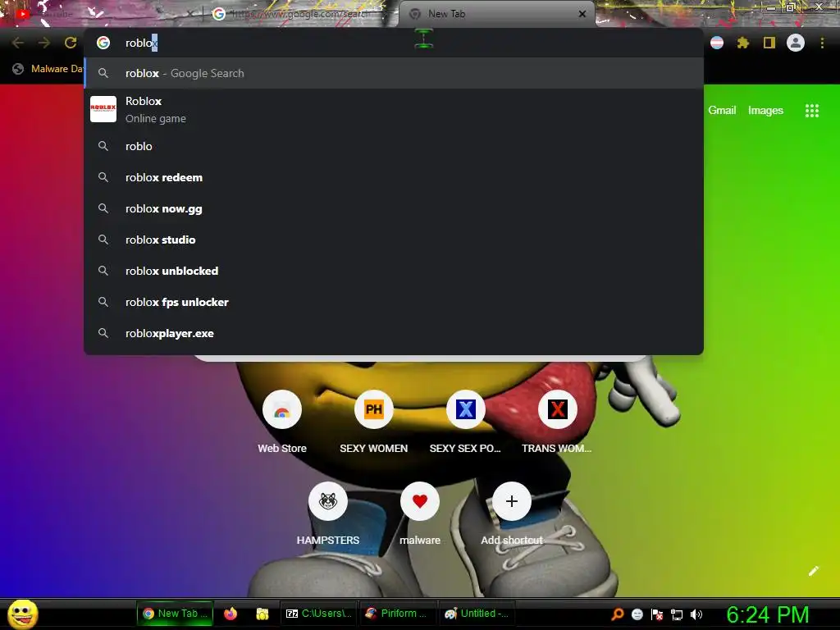Image resolution: width=840 pixels, height=630 pixels.
Task: Customize page with pencil icon
Action: pos(813,571)
